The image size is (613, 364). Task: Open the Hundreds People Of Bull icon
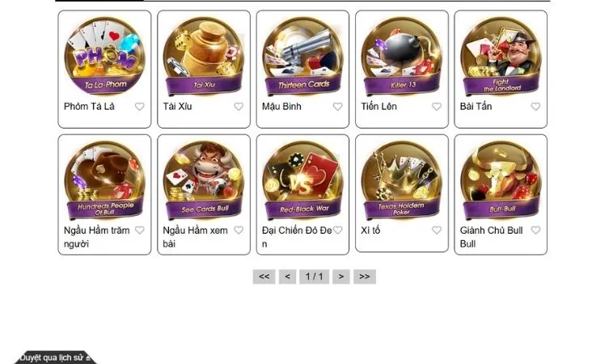[x=104, y=180]
